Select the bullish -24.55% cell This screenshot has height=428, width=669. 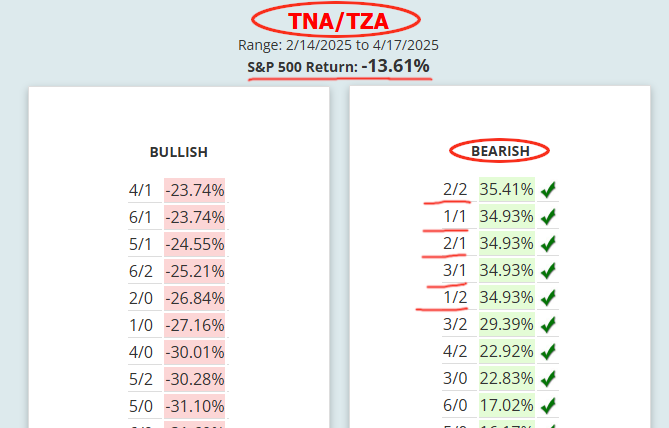tap(194, 243)
